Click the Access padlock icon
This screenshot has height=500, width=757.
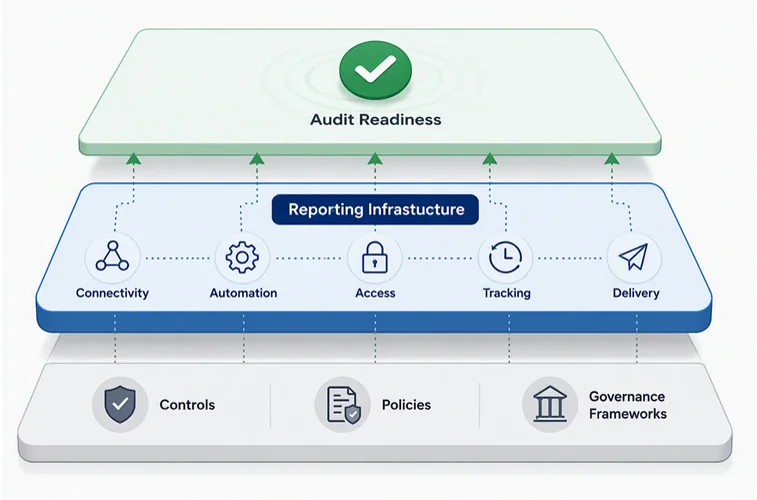pyautogui.click(x=375, y=257)
